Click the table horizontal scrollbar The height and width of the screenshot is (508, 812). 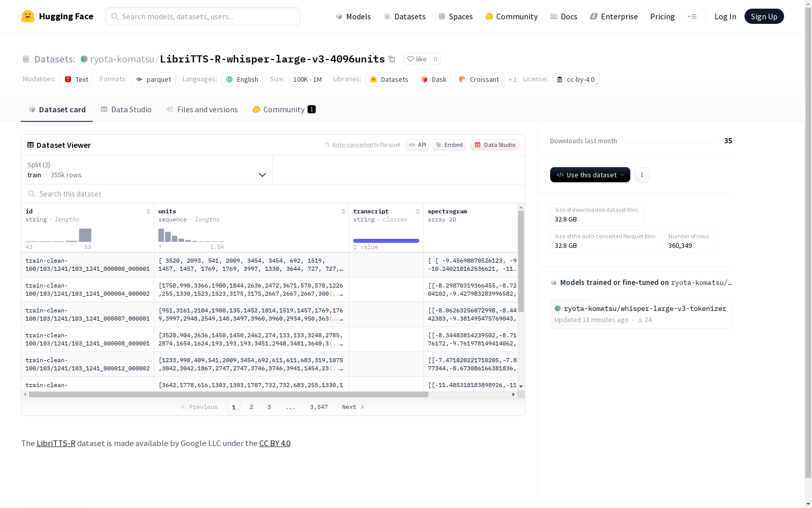pos(228,394)
